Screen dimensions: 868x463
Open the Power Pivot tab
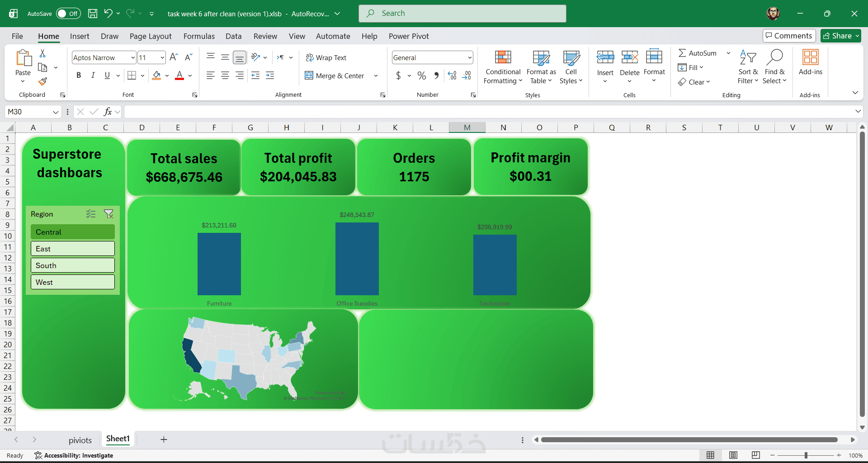(x=409, y=36)
